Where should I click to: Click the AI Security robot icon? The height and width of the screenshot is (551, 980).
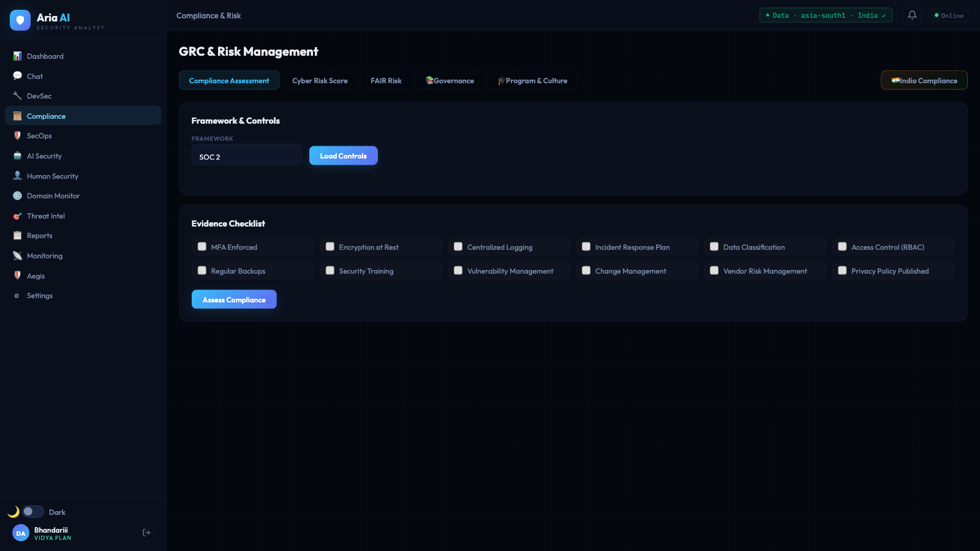(x=17, y=156)
